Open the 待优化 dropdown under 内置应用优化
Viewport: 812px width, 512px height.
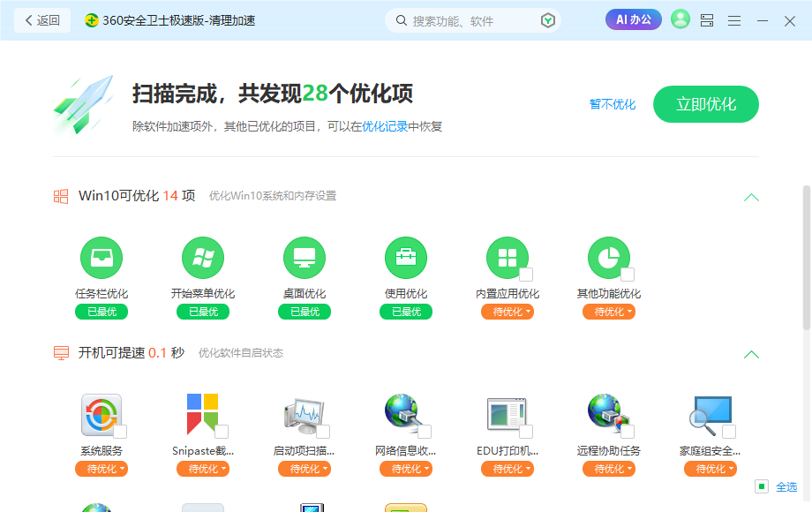point(507,312)
